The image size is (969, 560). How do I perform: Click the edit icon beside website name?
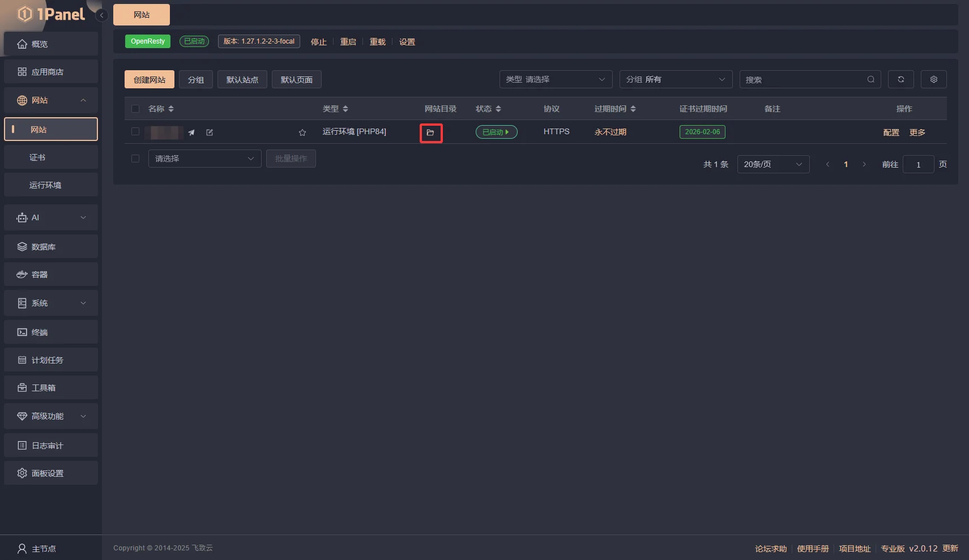point(210,132)
